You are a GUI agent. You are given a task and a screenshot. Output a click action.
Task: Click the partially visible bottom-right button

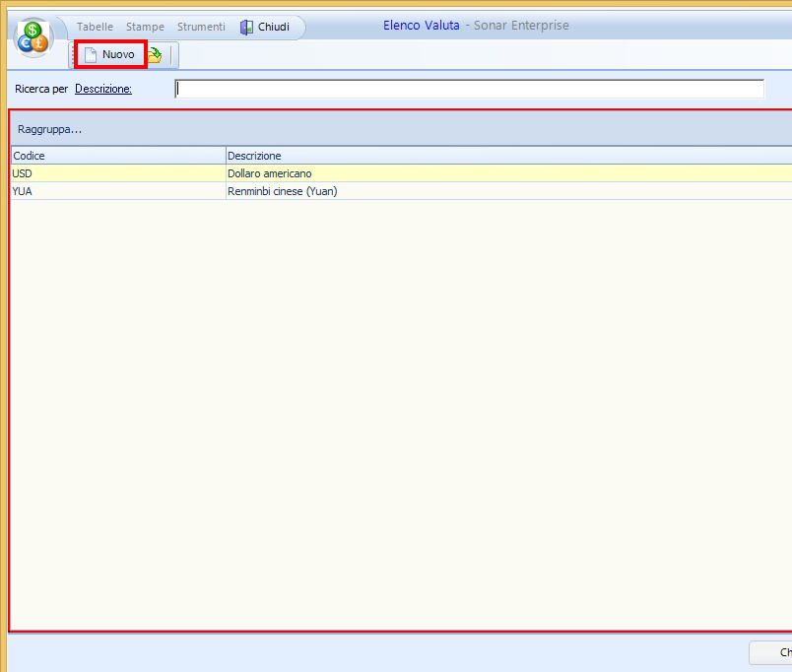pyautogui.click(x=771, y=652)
